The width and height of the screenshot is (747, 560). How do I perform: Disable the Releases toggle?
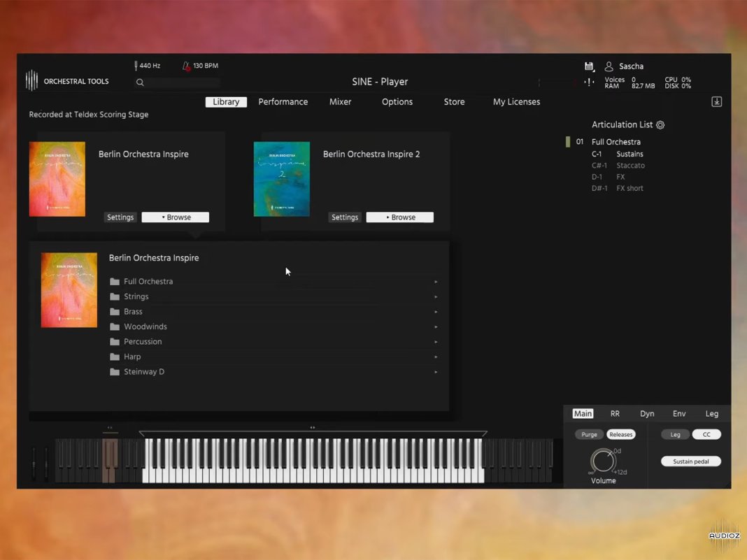click(621, 434)
